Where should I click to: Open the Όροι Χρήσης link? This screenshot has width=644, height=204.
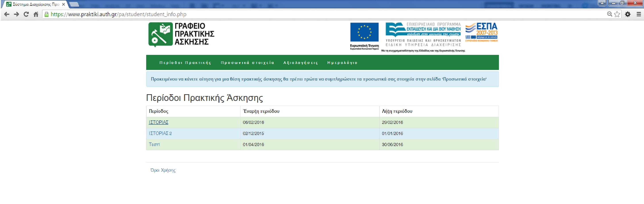click(163, 170)
